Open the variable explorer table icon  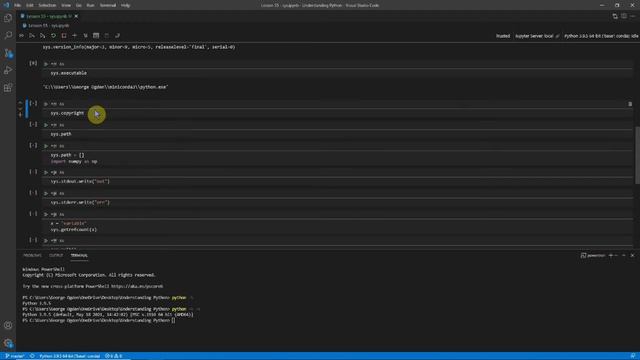96,36
